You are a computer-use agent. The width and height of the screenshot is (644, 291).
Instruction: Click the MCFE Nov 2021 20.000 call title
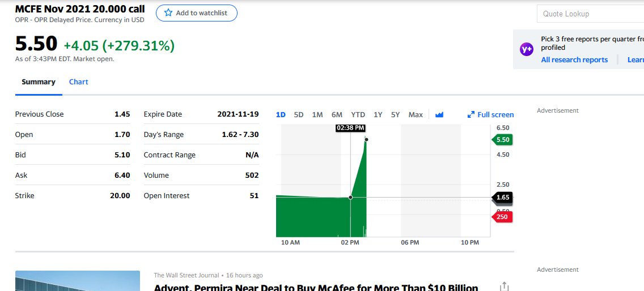(80, 8)
